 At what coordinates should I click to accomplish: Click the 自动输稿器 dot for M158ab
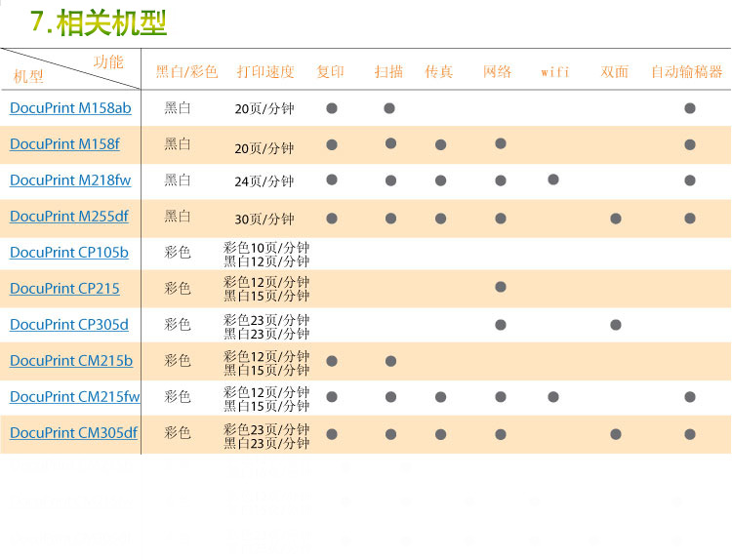pyautogui.click(x=690, y=108)
